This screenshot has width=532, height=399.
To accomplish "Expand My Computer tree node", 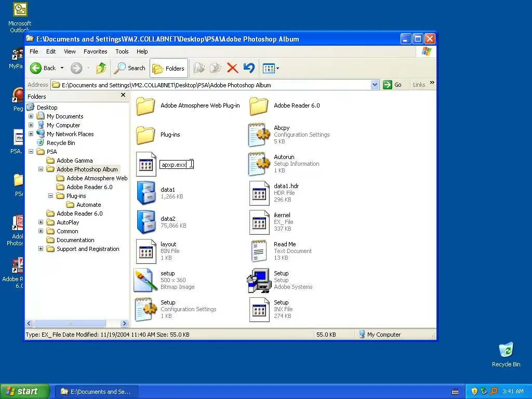I will [x=31, y=125].
